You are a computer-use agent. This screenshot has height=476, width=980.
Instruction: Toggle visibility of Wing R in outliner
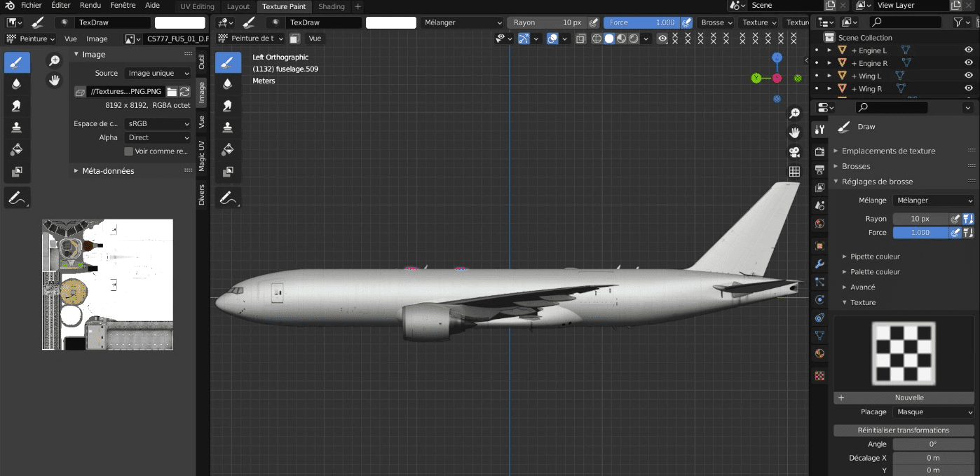(x=968, y=88)
